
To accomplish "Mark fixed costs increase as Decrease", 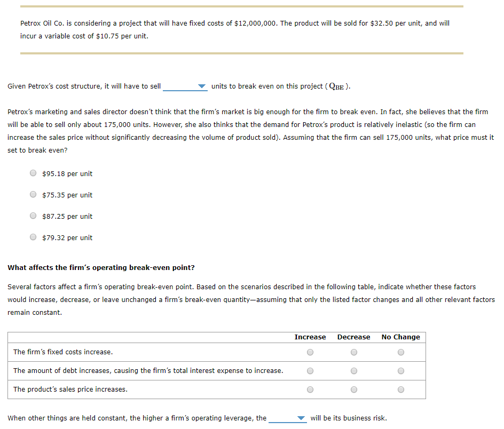I will pyautogui.click(x=354, y=352).
